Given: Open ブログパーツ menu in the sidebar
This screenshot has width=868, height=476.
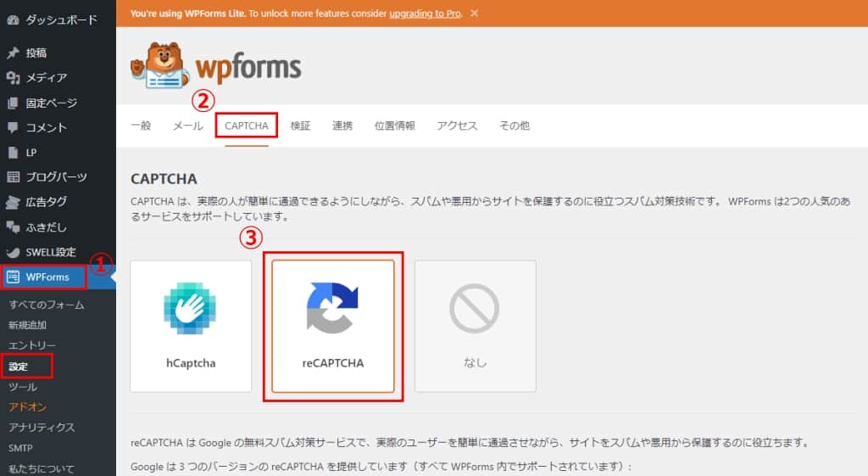Looking at the screenshot, I should point(58,177).
